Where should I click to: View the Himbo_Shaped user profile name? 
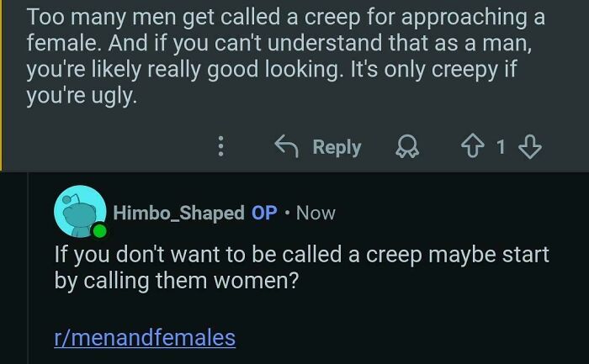point(178,213)
